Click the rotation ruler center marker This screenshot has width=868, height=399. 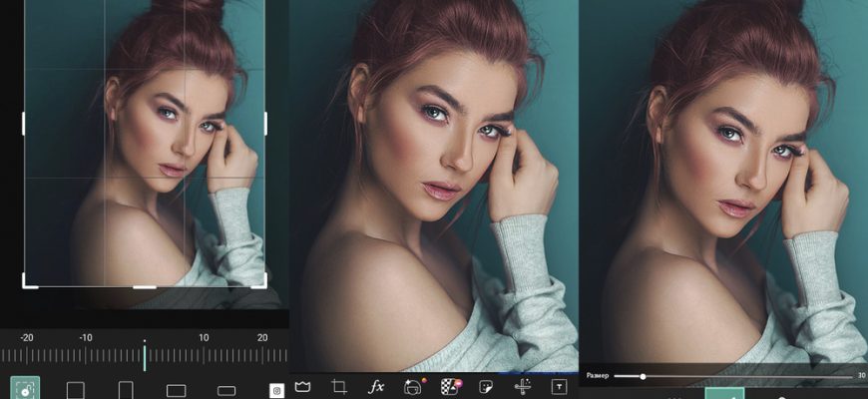click(144, 355)
